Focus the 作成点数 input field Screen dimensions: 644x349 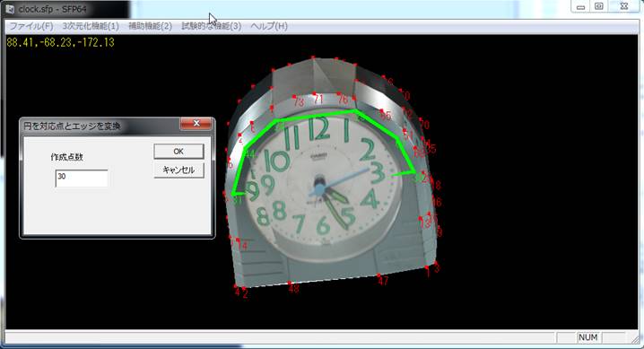coord(82,179)
